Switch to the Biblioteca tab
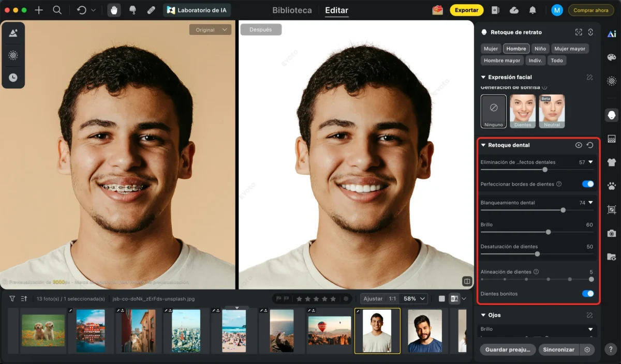 [x=292, y=10]
